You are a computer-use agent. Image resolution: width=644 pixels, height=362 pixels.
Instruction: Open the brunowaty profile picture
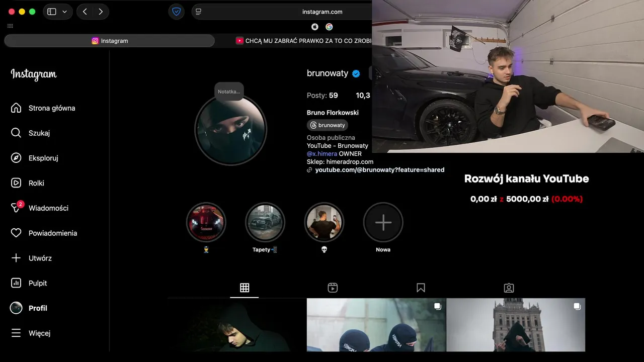point(230,130)
